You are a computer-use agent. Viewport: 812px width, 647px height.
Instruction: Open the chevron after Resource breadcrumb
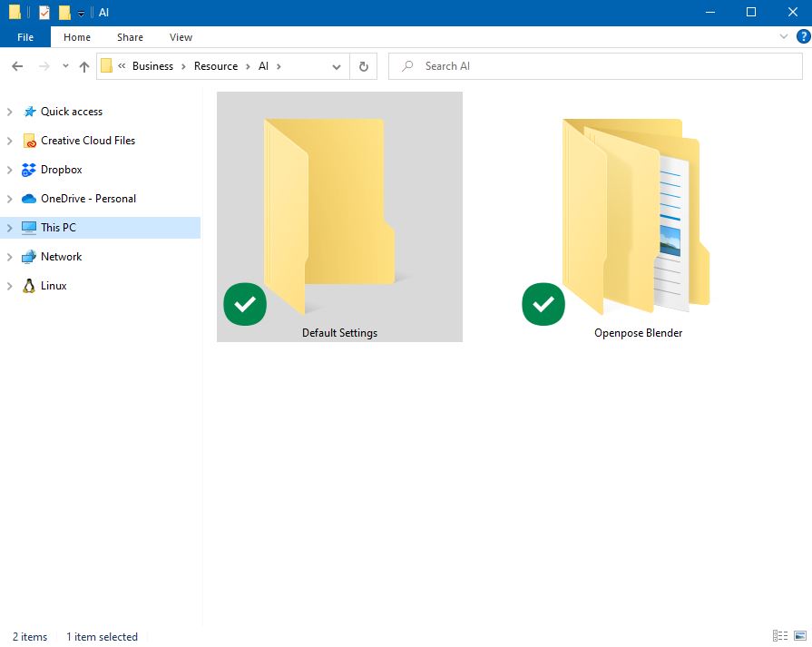[248, 66]
